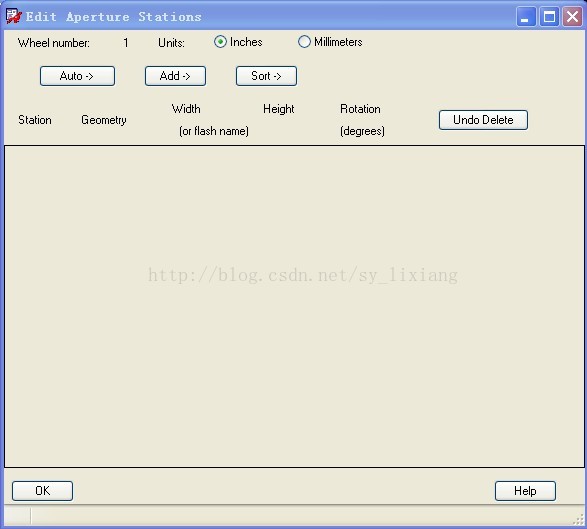Click the wheel number value 1

tap(126, 43)
